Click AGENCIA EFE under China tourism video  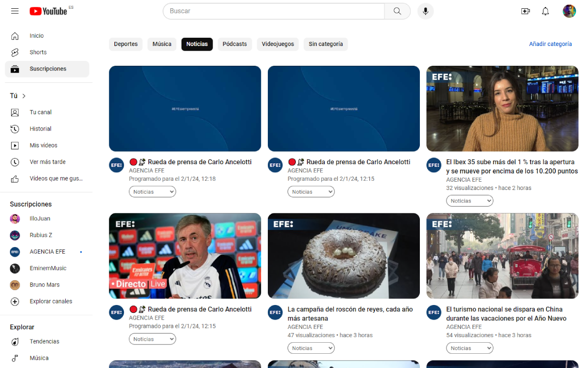[464, 327]
